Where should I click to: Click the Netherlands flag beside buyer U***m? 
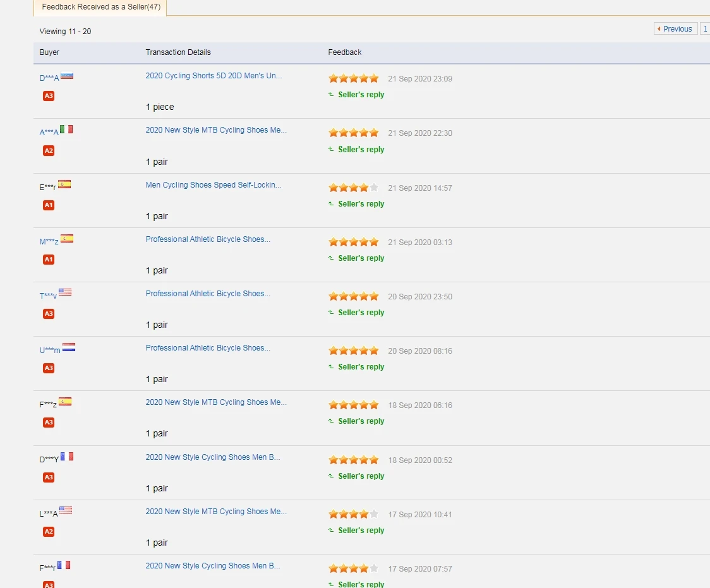tap(69, 347)
